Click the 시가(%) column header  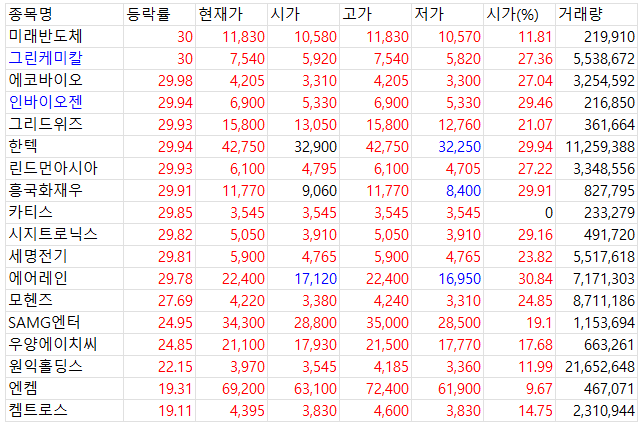(512, 14)
